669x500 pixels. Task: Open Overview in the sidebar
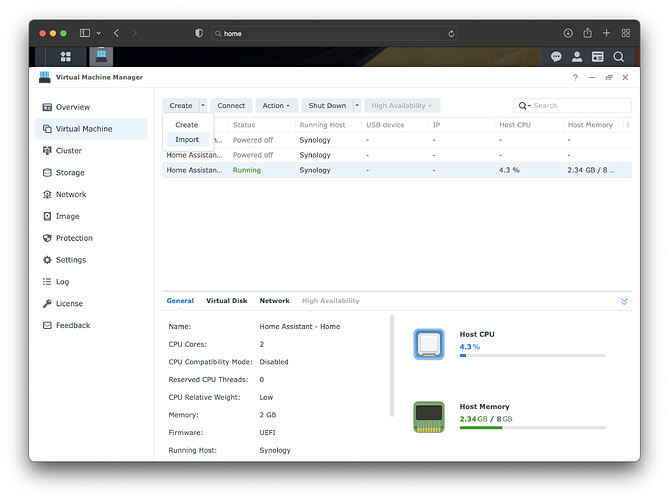tap(91, 107)
